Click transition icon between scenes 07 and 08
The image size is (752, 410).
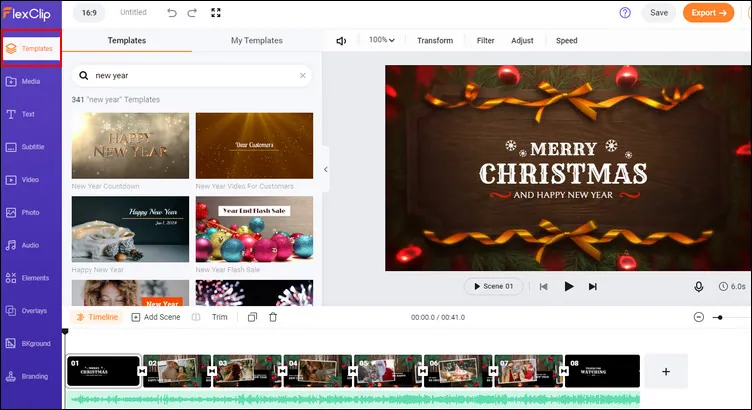pos(564,371)
